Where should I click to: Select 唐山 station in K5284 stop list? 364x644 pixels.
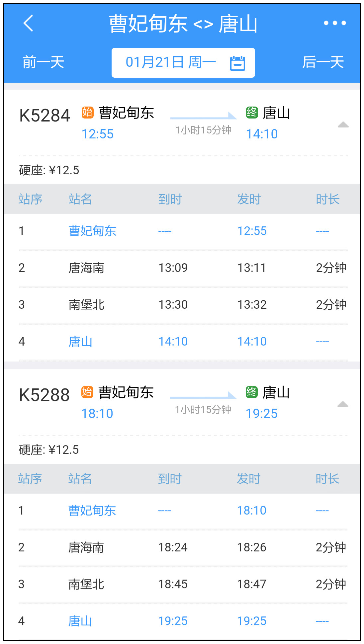[80, 342]
